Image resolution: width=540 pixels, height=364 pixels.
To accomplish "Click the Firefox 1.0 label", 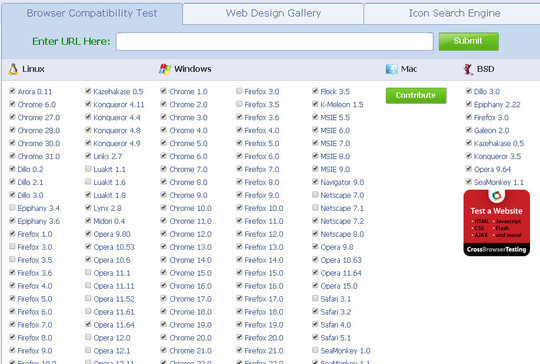I will [35, 234].
